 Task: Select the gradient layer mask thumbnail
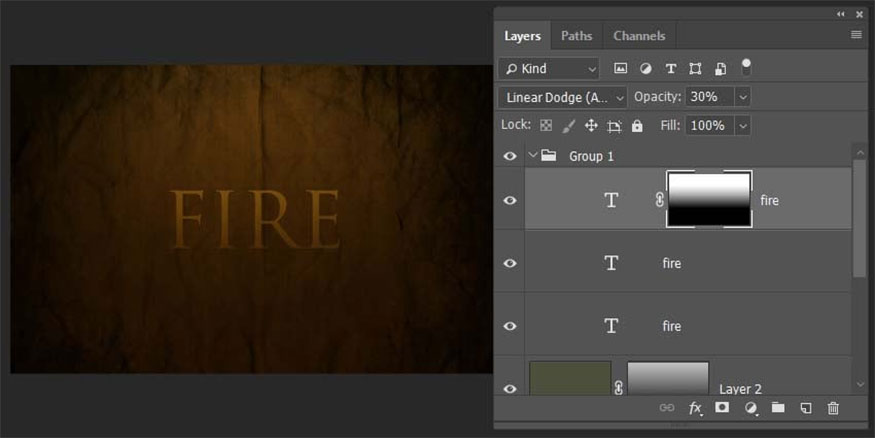pos(709,199)
